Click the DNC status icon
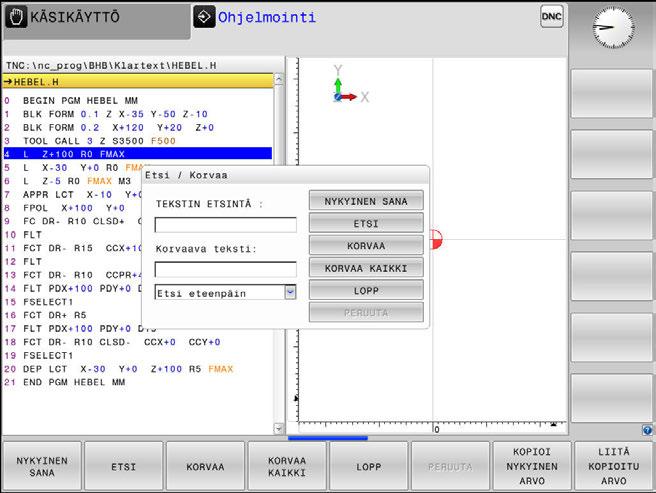 pyautogui.click(x=551, y=16)
